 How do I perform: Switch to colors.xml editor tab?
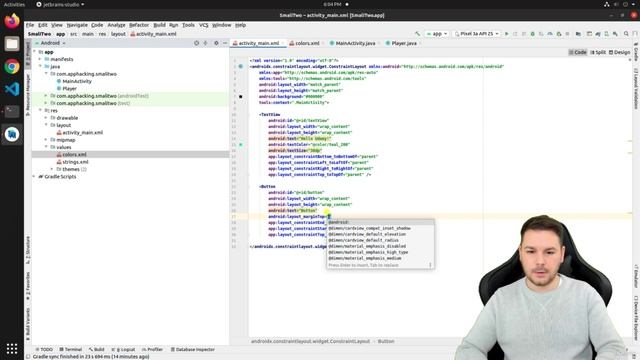click(304, 43)
